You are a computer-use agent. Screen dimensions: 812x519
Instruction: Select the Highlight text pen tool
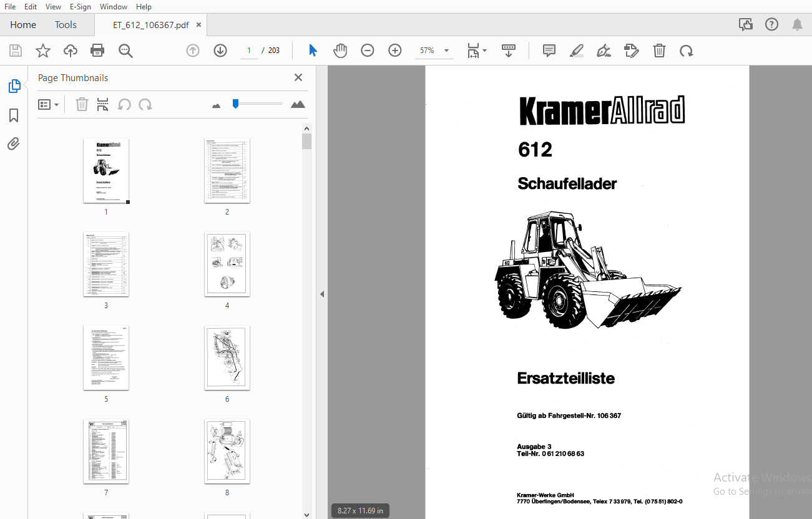tap(577, 51)
